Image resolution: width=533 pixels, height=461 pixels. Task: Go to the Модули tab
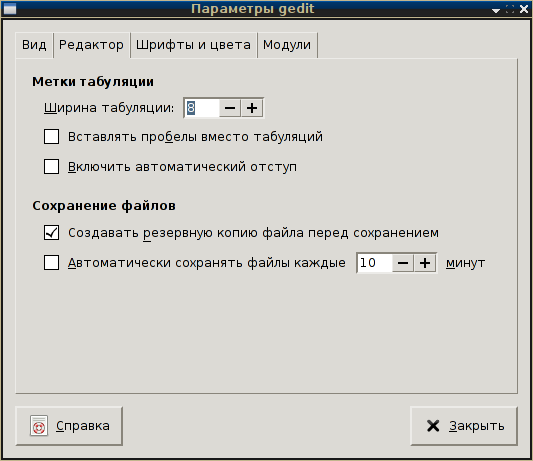287,45
